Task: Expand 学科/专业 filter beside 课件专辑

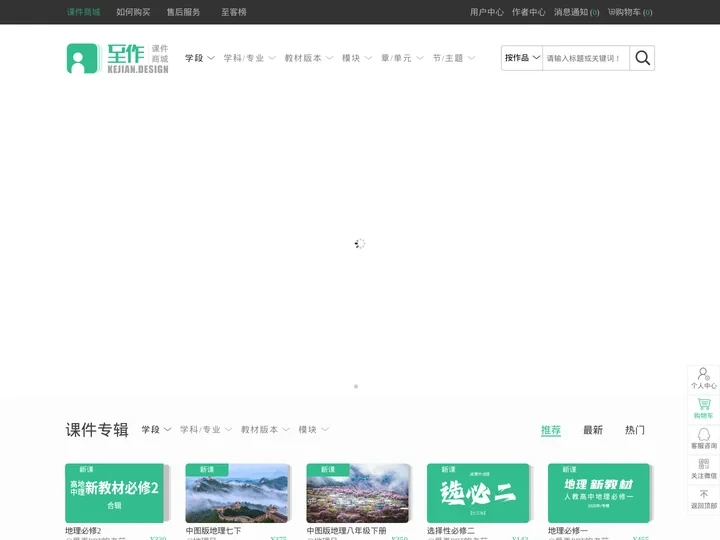Action: pyautogui.click(x=206, y=429)
